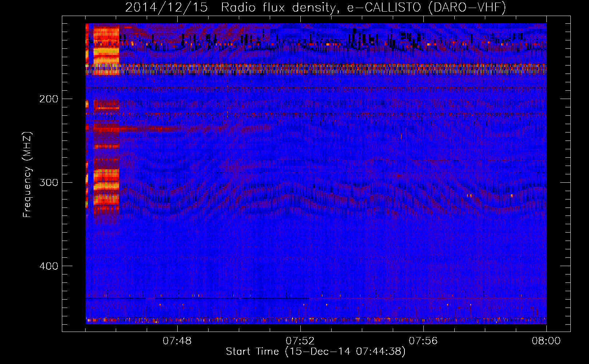Click the 08:00 time tick label
Viewport: 589px width, 364px height.
(546, 341)
